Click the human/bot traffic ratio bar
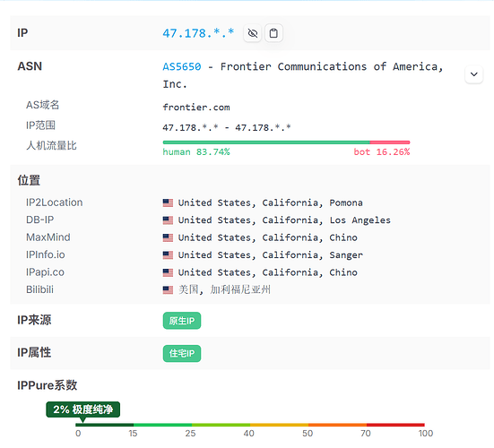The image size is (494, 448). pyautogui.click(x=286, y=142)
